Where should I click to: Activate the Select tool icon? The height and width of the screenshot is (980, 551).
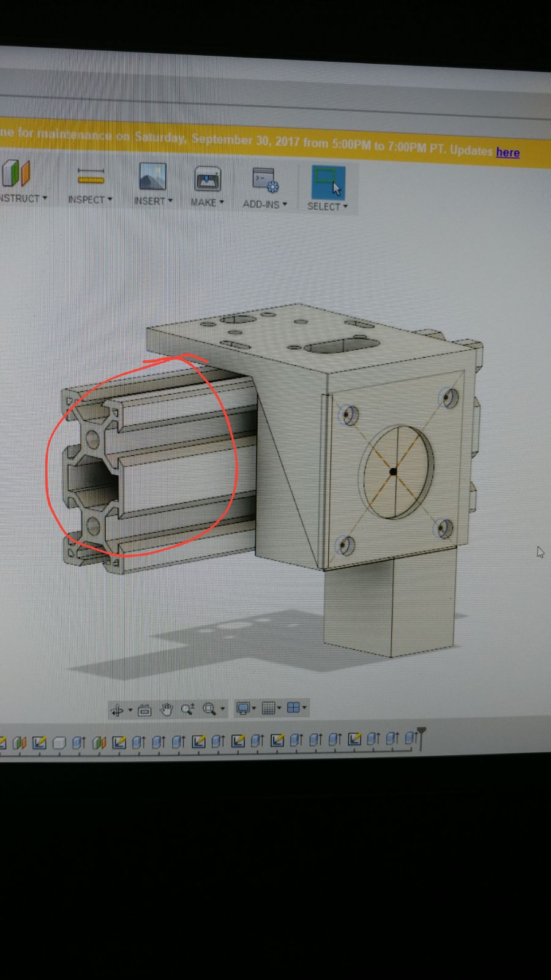(x=328, y=182)
